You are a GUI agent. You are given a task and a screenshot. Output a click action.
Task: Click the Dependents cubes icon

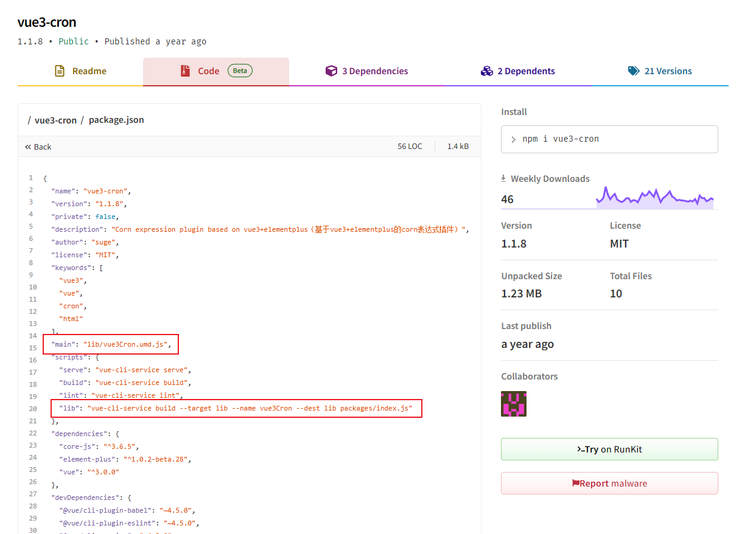coord(486,71)
